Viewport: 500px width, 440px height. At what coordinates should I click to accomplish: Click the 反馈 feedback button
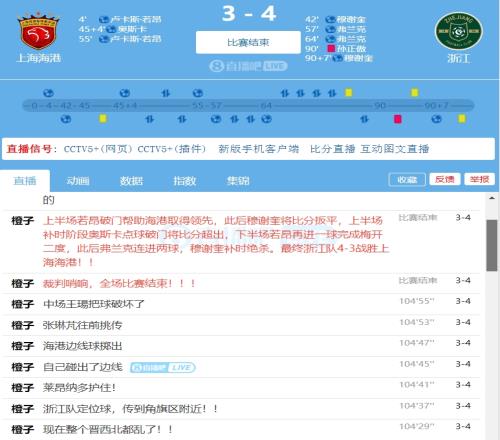[445, 179]
